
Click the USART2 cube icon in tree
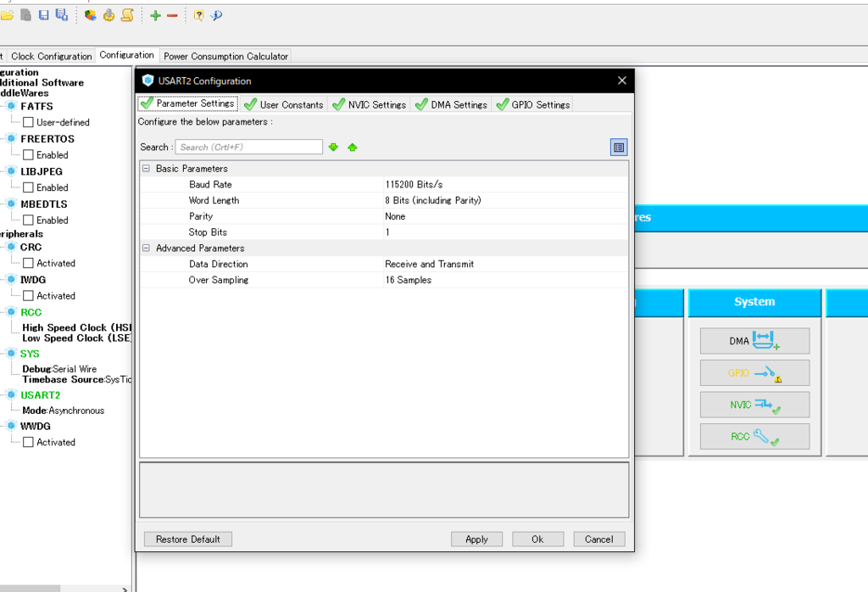pyautogui.click(x=11, y=395)
